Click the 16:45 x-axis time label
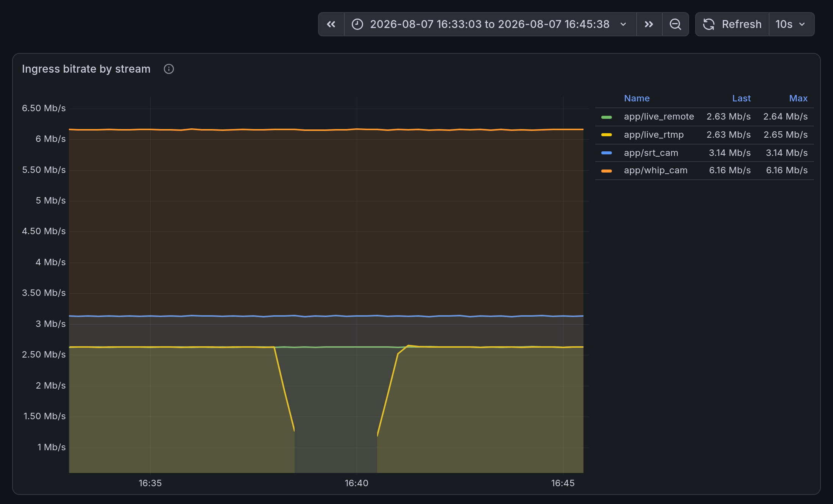 [563, 483]
